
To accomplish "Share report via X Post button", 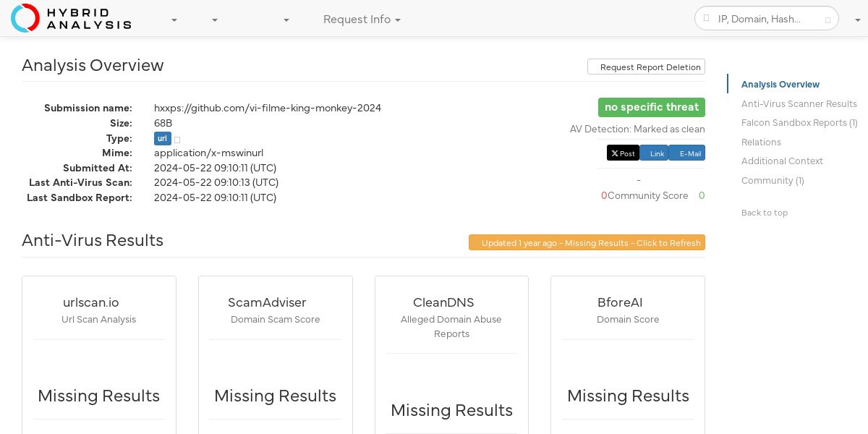I will (x=623, y=153).
